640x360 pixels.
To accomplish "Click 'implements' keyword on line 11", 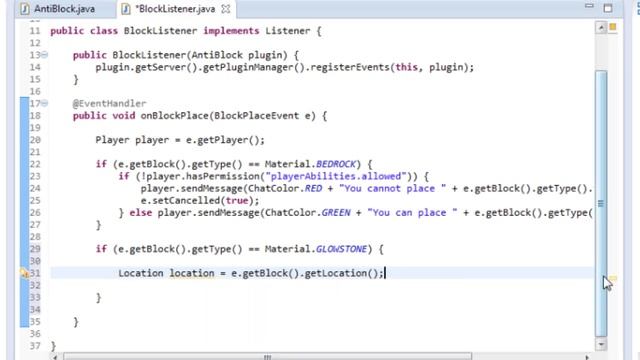I will click(231, 31).
